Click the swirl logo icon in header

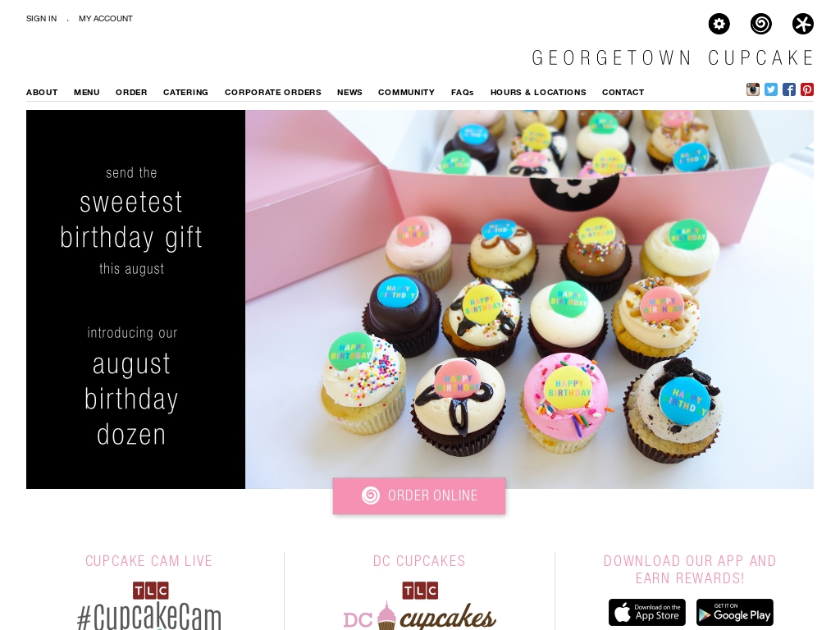pyautogui.click(x=760, y=24)
